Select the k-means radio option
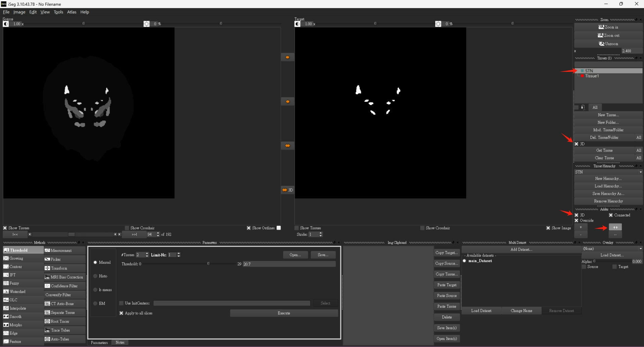The height and width of the screenshot is (347, 644). point(95,290)
